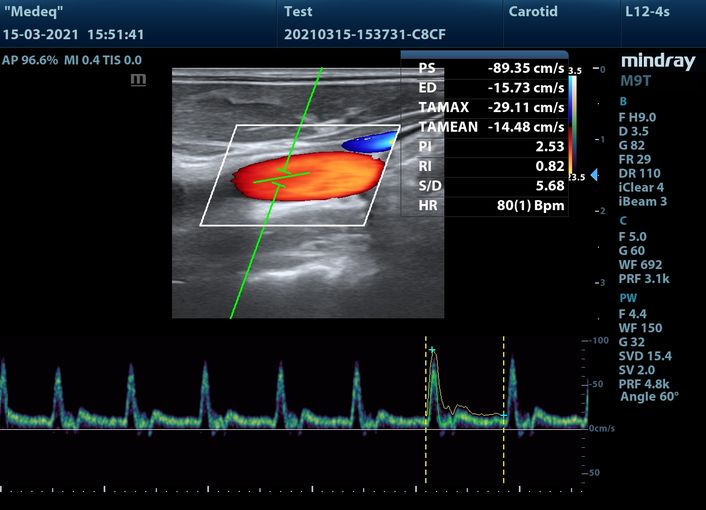Click the Doppler sample gate on green line
The image size is (706, 510).
(x=280, y=177)
